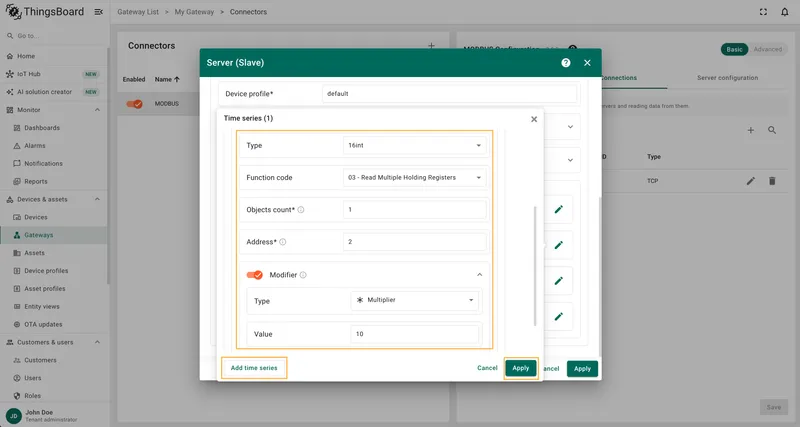The width and height of the screenshot is (800, 427).
Task: Switch to Basic configuration mode
Action: [734, 49]
